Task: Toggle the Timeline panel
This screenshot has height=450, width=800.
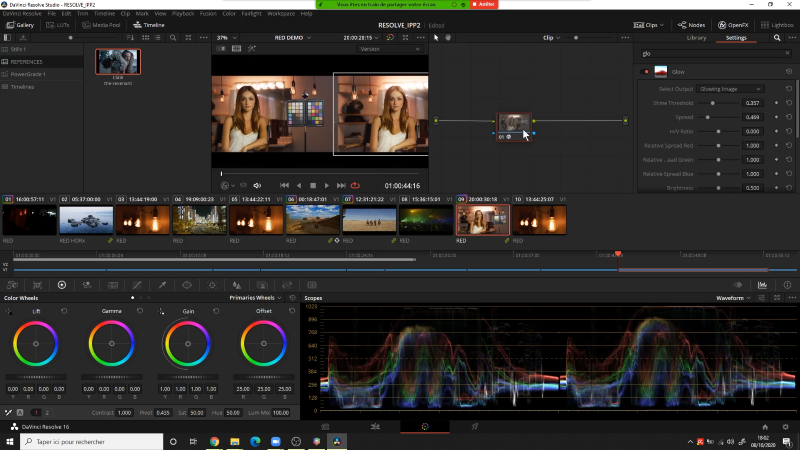Action: (149, 25)
